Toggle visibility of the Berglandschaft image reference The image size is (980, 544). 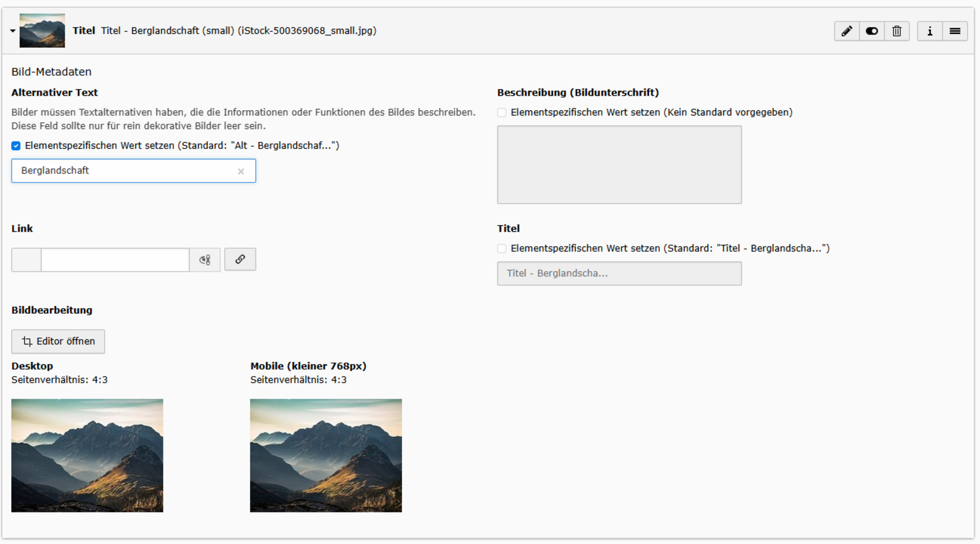(x=872, y=31)
